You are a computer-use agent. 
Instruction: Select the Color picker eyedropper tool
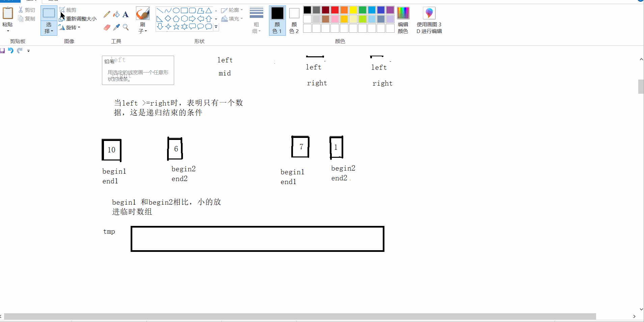click(116, 27)
